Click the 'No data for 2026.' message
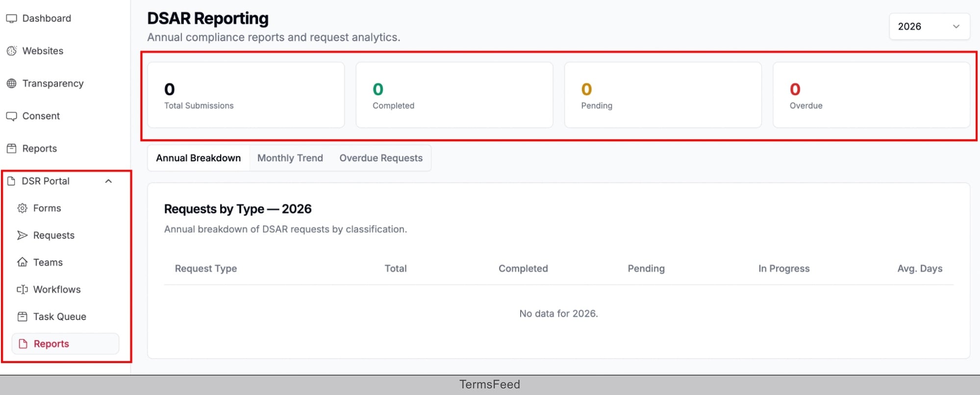980x395 pixels. [559, 314]
